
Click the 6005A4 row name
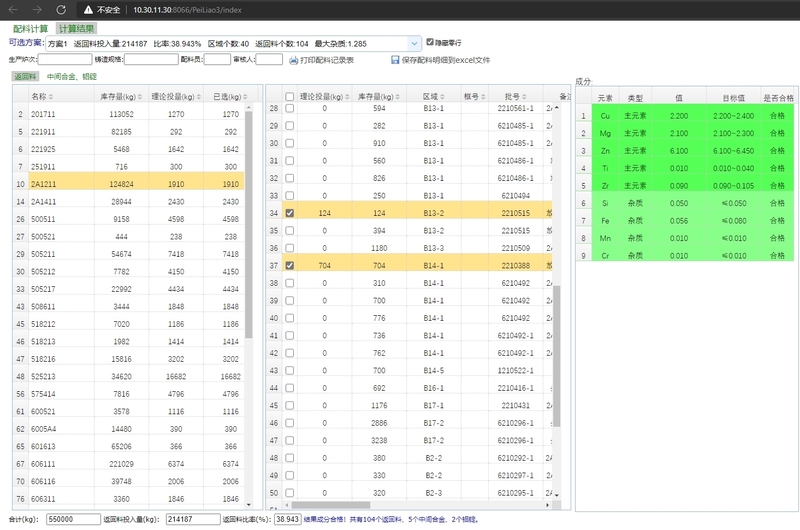tap(43, 429)
